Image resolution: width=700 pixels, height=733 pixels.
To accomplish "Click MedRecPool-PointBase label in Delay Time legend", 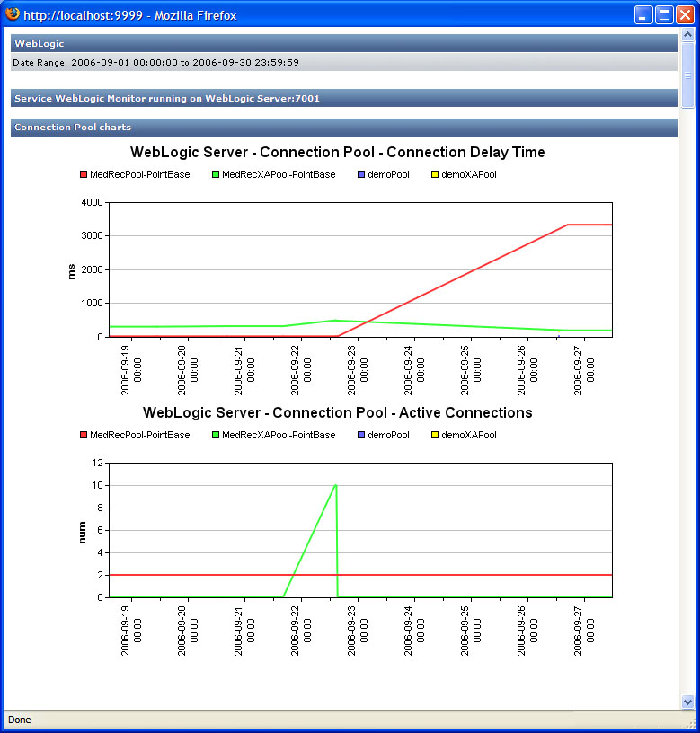I will (140, 174).
